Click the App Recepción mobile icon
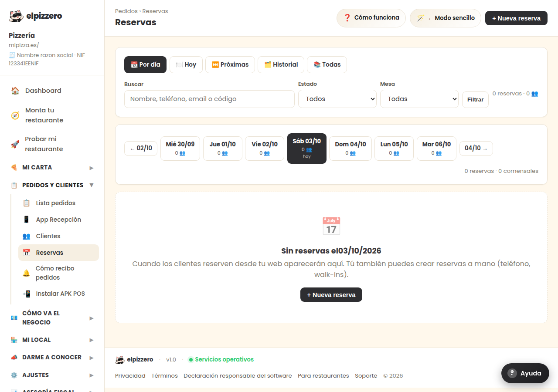 27,220
